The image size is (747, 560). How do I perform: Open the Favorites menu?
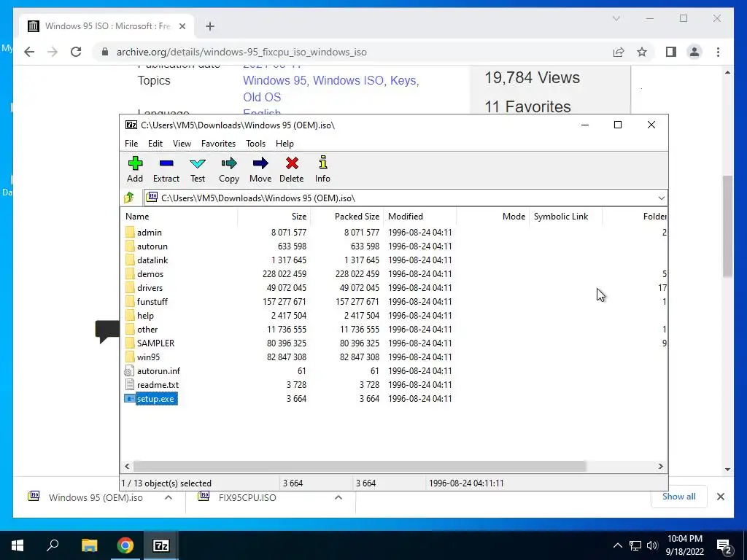[218, 144]
